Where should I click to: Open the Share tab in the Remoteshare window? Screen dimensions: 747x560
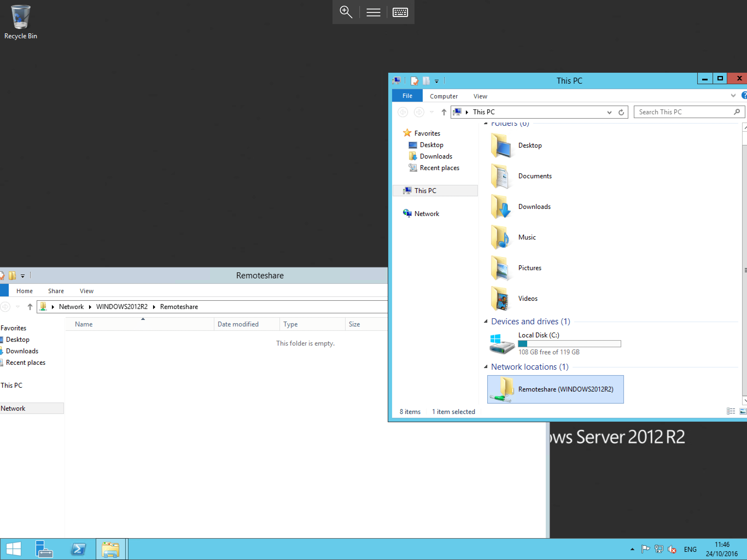tap(56, 291)
